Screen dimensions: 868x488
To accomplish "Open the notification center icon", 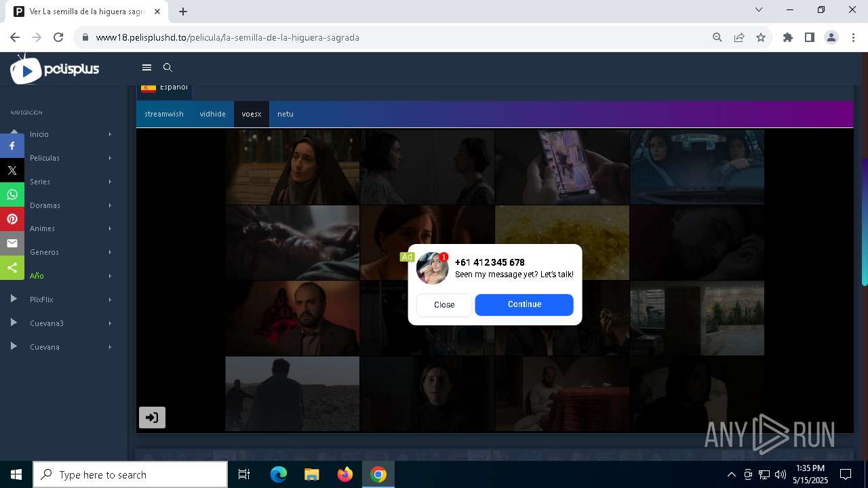I will [846, 474].
